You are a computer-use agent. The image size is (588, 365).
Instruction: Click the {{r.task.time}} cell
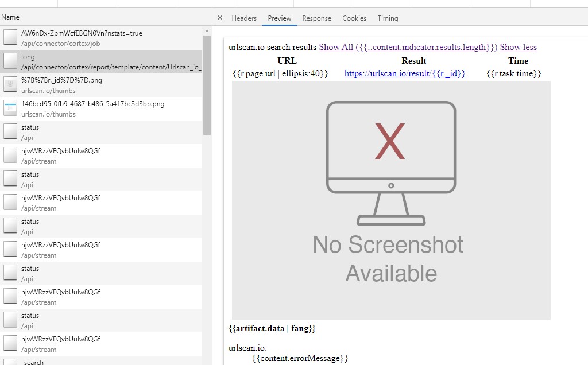(x=514, y=73)
